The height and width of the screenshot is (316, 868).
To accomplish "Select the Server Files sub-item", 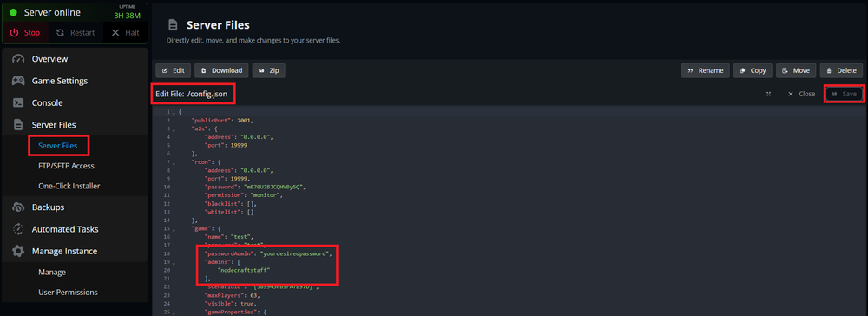I will pos(57,146).
